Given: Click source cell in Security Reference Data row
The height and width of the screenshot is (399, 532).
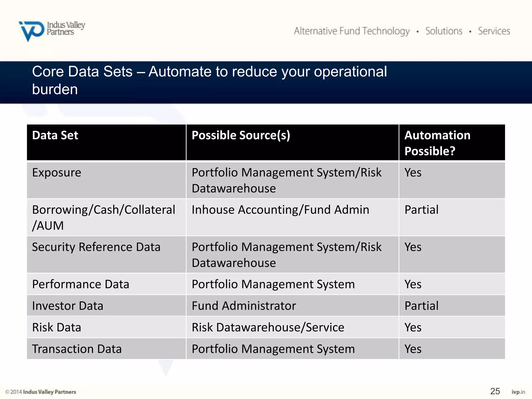Looking at the screenshot, I should pos(292,255).
